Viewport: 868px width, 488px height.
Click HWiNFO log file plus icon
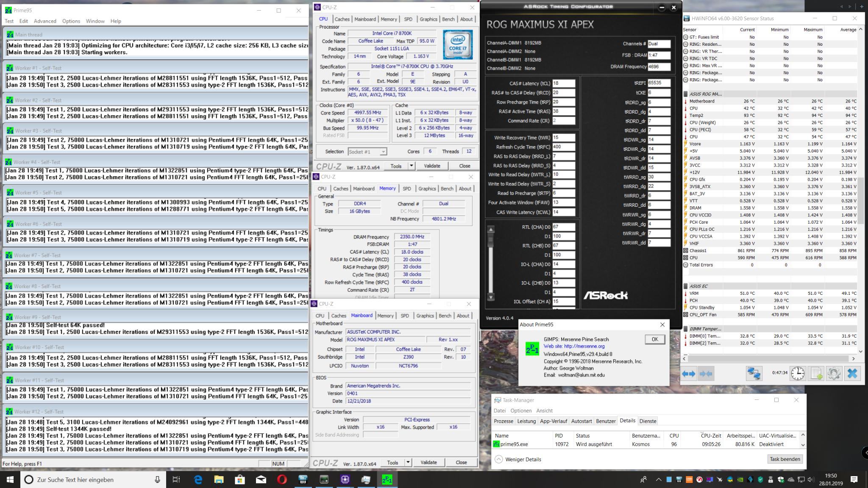(816, 374)
